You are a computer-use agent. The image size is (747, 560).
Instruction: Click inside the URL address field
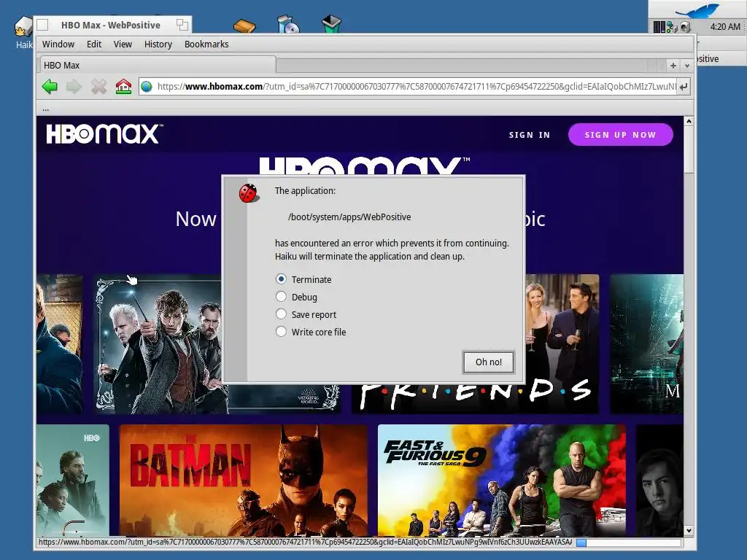[x=414, y=87]
